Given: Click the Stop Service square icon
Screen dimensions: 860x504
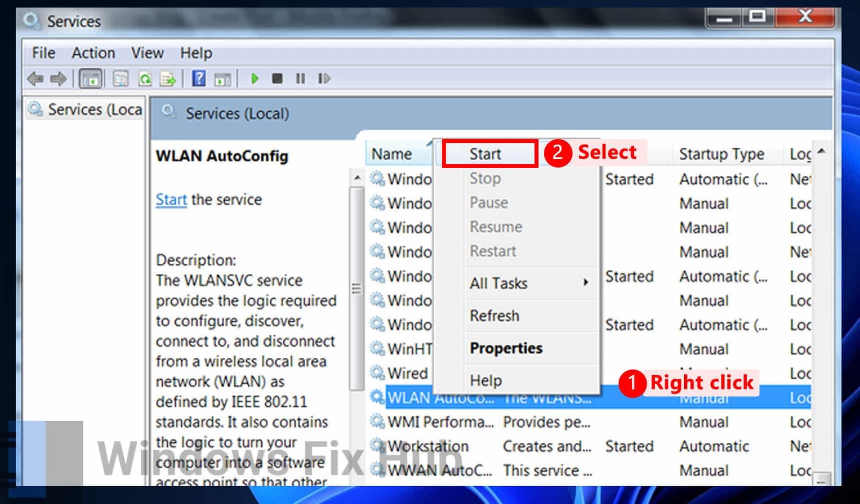Looking at the screenshot, I should pos(277,78).
